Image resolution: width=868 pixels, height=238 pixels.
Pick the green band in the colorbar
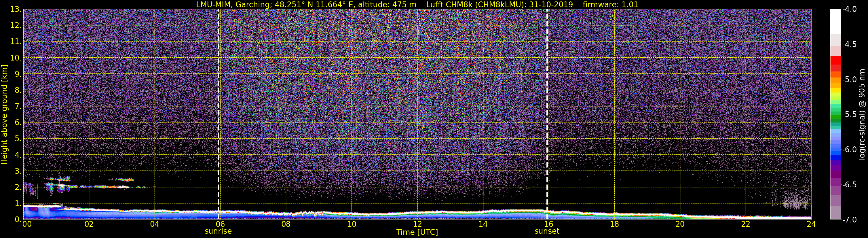835,118
